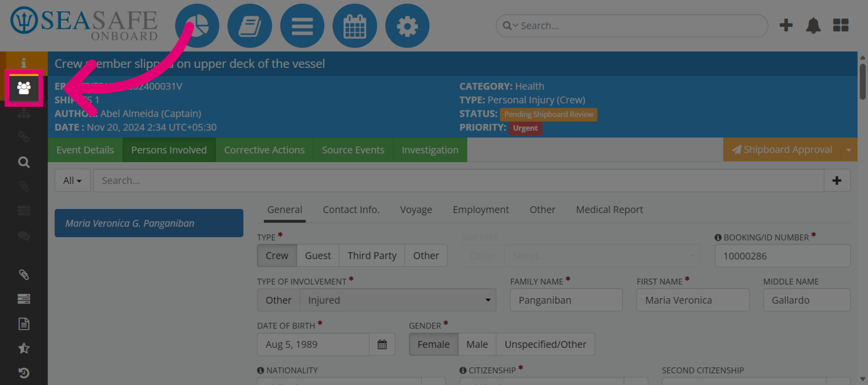Click the speech bubbles sidebar icon

pyautogui.click(x=24, y=236)
